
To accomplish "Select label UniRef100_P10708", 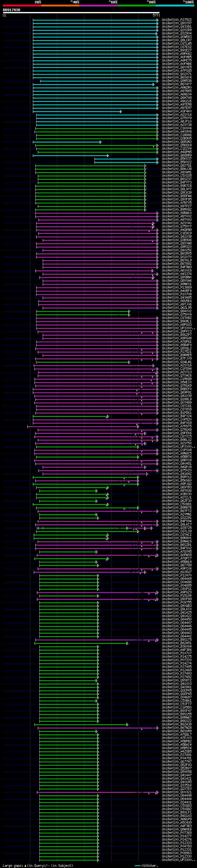I will tap(177, 294).
